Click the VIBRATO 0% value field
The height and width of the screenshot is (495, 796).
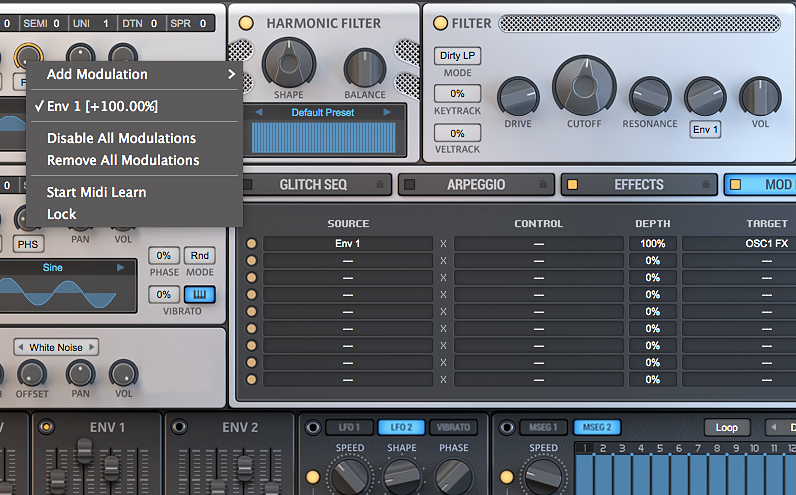[x=163, y=294]
